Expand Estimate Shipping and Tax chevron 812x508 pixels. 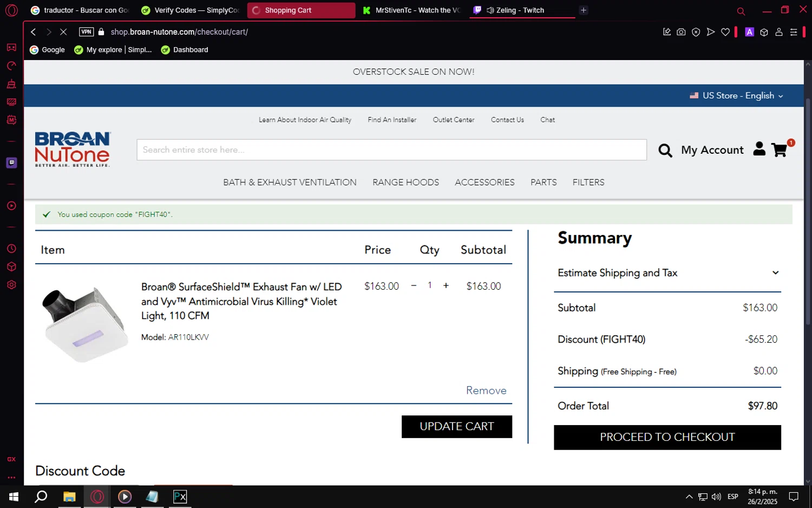coord(776,272)
